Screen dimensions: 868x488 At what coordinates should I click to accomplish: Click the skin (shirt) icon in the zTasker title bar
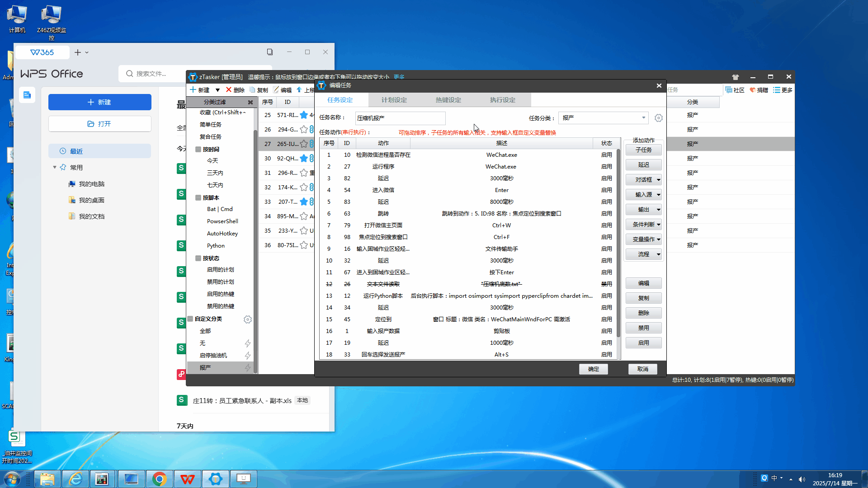click(x=736, y=77)
